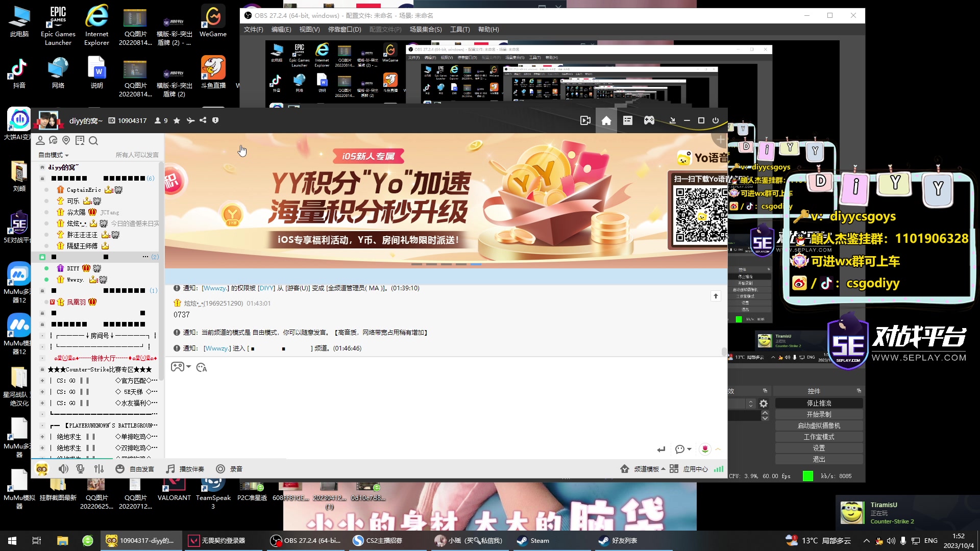The image size is (980, 551).
Task: Toggle YY microphone icon
Action: [80, 469]
